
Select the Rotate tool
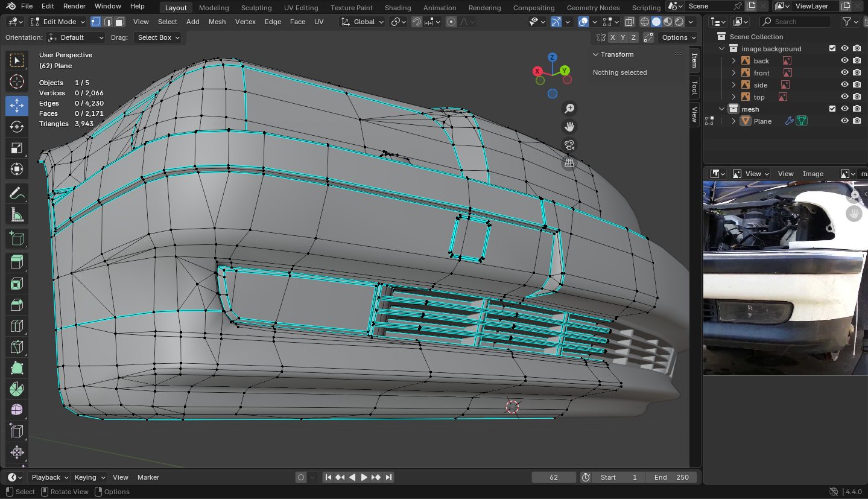[17, 127]
